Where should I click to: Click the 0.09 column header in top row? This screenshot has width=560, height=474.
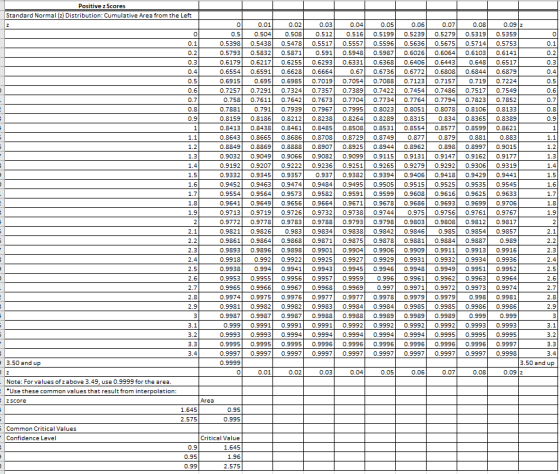503,25
